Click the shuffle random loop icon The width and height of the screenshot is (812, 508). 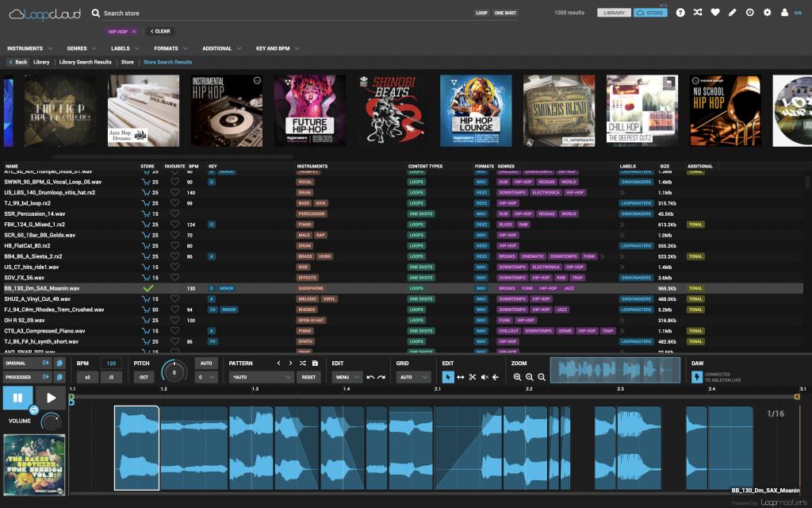(x=698, y=12)
